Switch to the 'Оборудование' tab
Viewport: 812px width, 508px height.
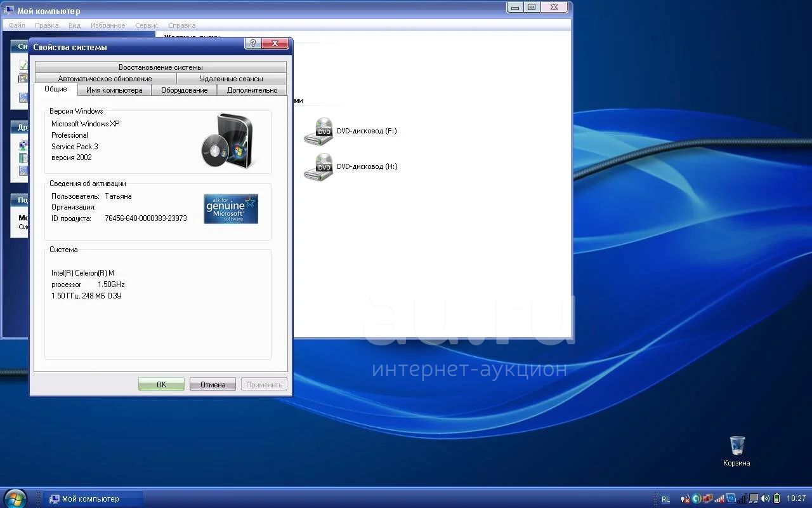point(185,90)
